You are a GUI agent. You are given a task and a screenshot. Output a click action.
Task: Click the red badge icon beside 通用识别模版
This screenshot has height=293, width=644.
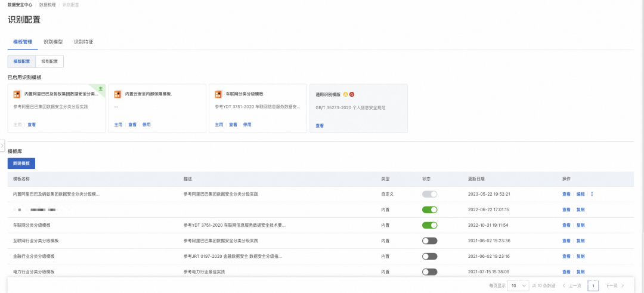(x=352, y=94)
